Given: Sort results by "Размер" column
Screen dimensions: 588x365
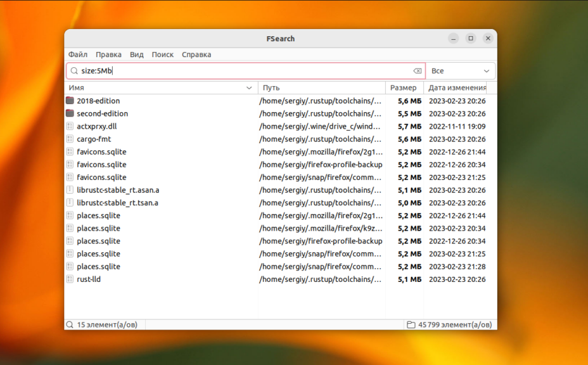Looking at the screenshot, I should 404,88.
